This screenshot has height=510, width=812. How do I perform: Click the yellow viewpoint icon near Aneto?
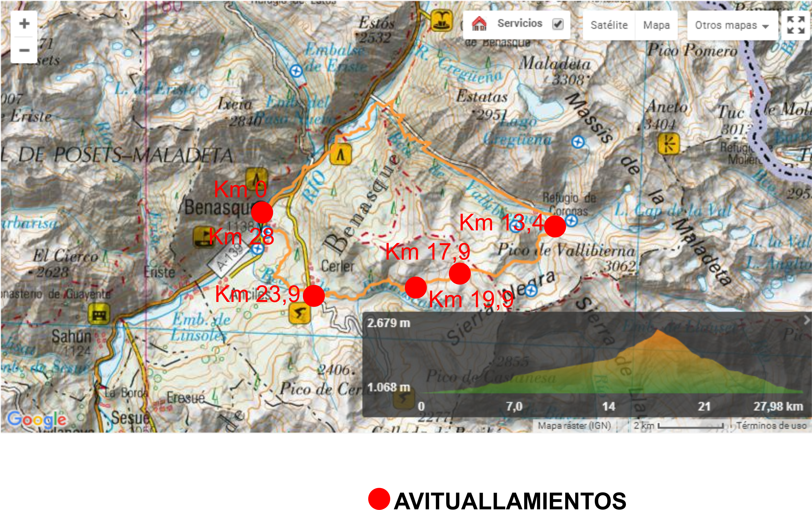point(668,144)
